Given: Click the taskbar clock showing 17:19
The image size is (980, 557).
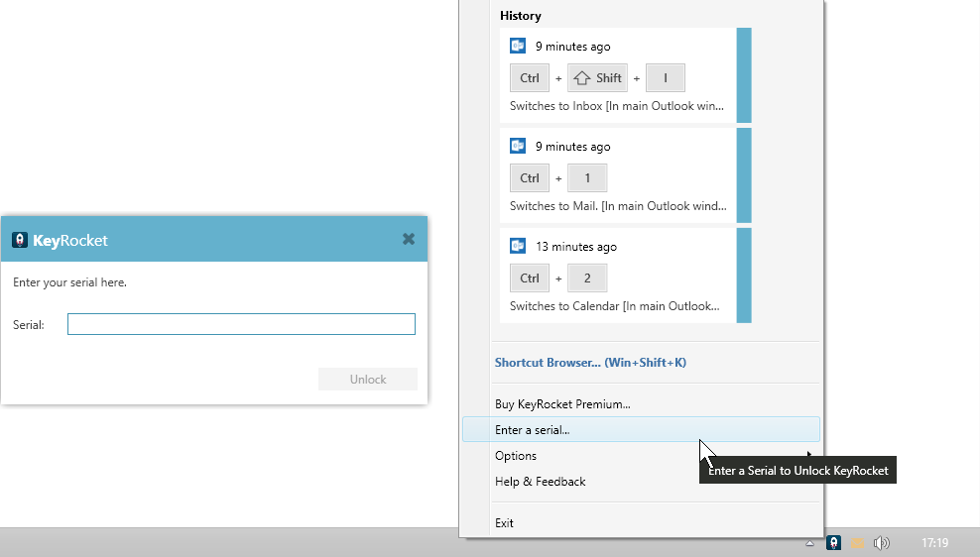Looking at the screenshot, I should point(934,543).
